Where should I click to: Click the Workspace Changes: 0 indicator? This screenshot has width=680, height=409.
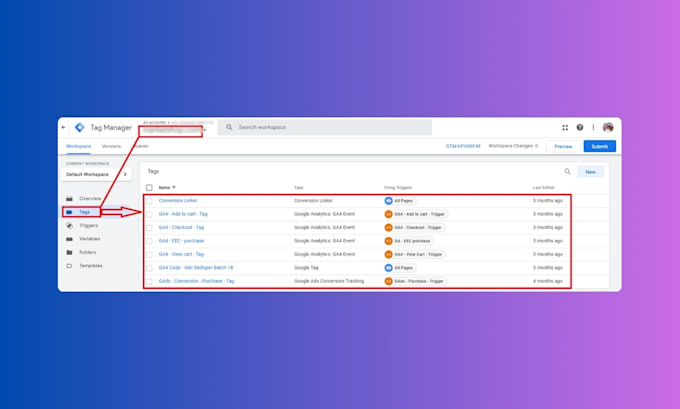[x=513, y=146]
